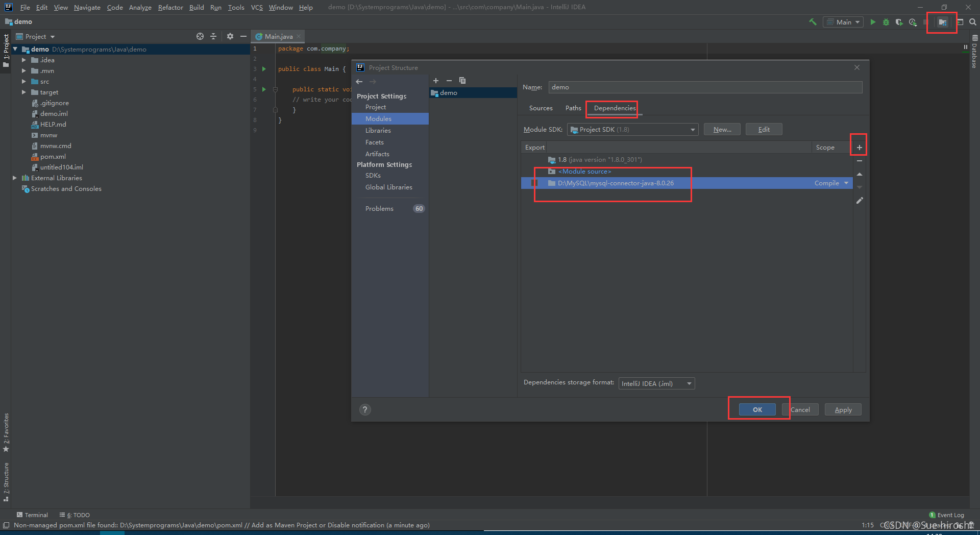The width and height of the screenshot is (980, 535).
Task: Open the profiler run icon
Action: (913, 22)
